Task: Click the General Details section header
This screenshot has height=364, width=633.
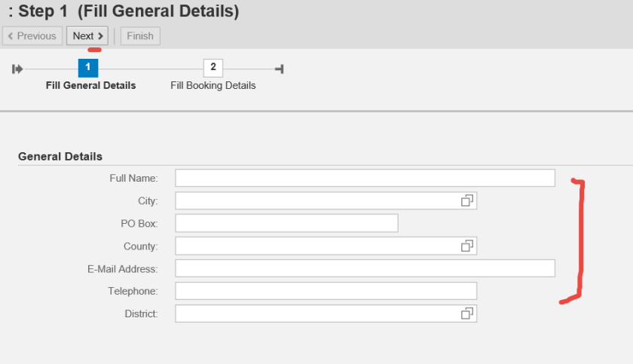Action: pos(60,157)
